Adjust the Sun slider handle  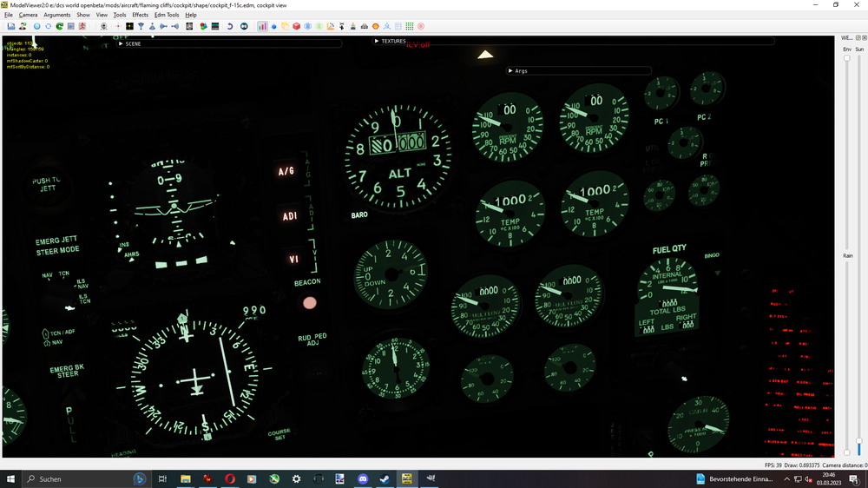[x=859, y=441]
